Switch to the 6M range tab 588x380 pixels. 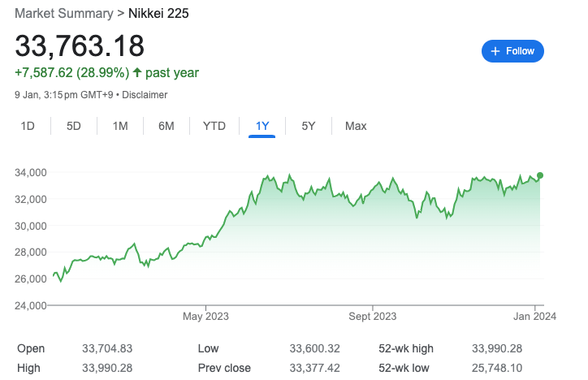(x=166, y=126)
